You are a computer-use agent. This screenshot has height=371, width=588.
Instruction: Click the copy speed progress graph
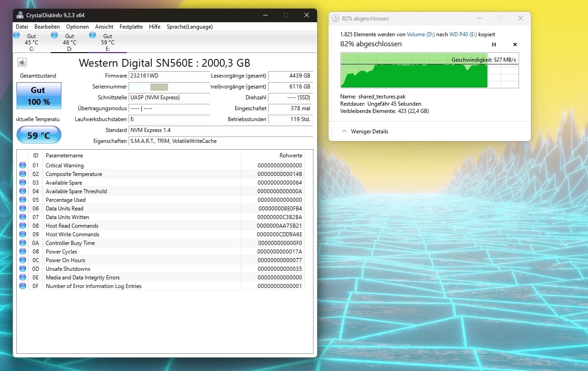429,70
